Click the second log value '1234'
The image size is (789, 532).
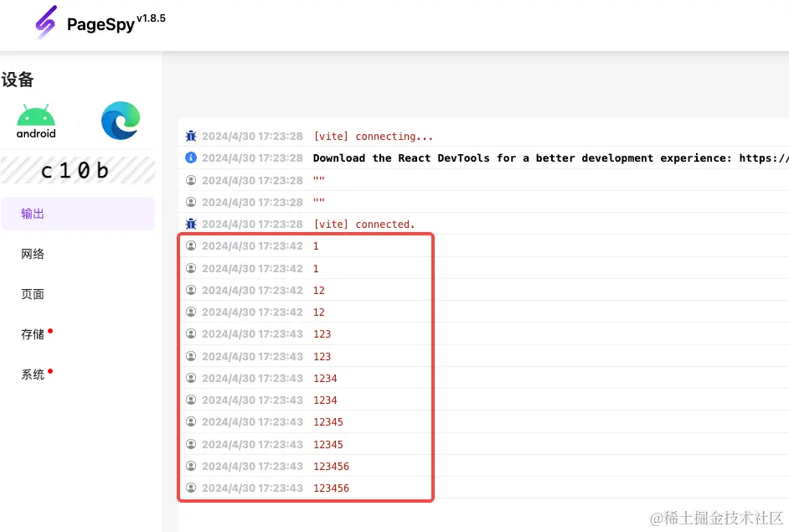[325, 400]
